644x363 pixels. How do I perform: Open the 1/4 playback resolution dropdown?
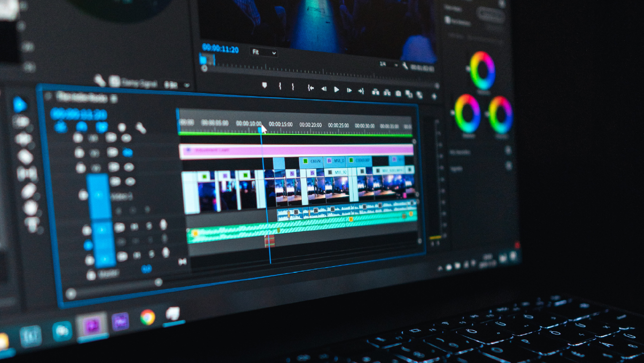click(x=388, y=64)
